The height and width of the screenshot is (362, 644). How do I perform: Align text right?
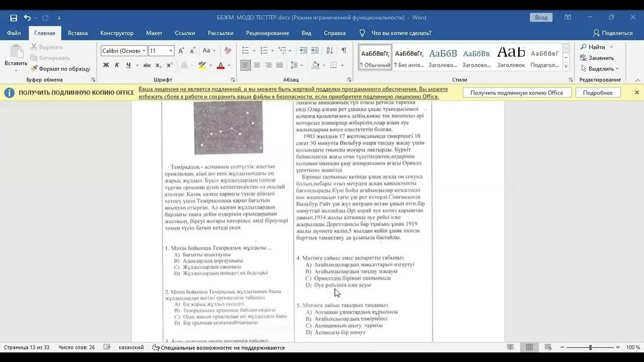268,65
